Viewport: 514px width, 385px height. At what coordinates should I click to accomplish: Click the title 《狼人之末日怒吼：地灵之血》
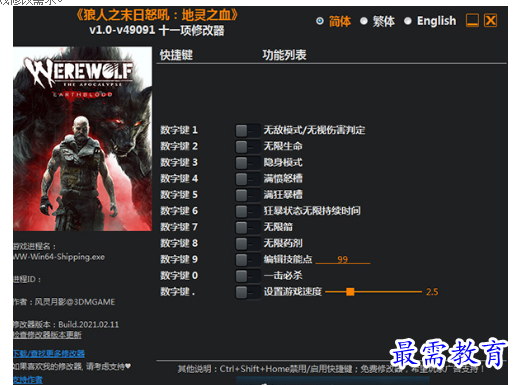click(157, 15)
